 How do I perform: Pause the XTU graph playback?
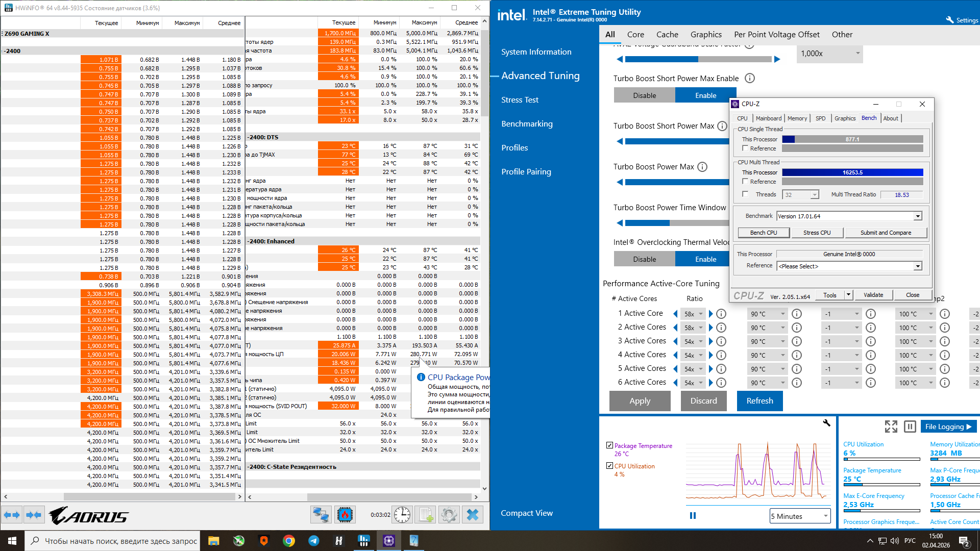click(693, 516)
